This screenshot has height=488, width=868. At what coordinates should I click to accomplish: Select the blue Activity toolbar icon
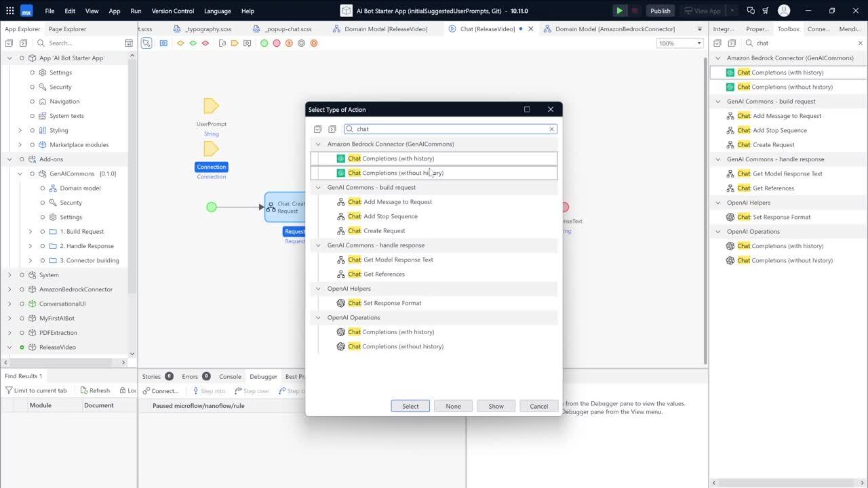pos(163,43)
